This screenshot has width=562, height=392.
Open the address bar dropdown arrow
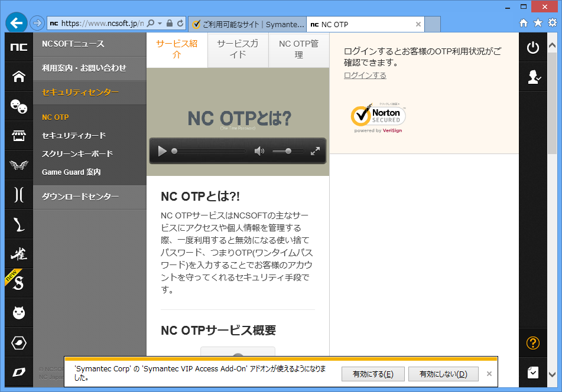tap(160, 23)
